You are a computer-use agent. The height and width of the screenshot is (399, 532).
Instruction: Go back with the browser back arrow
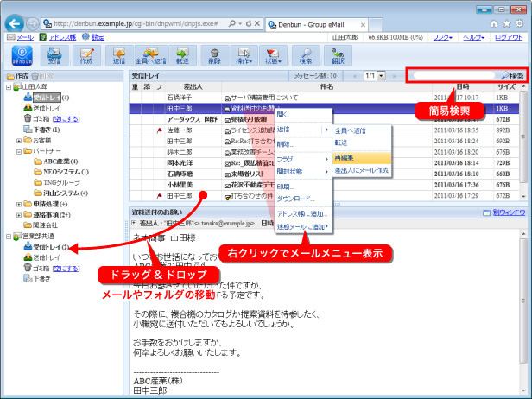(x=14, y=24)
